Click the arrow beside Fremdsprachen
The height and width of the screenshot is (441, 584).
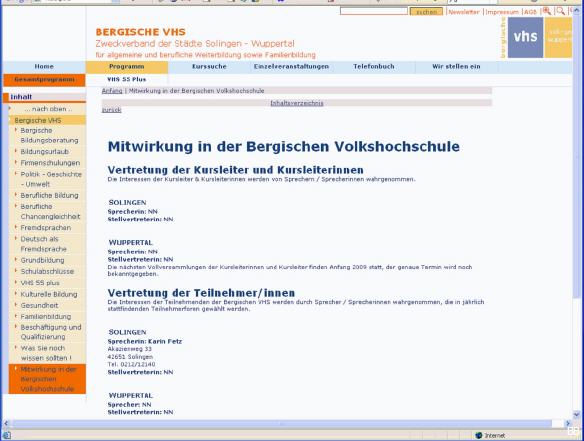(x=16, y=226)
